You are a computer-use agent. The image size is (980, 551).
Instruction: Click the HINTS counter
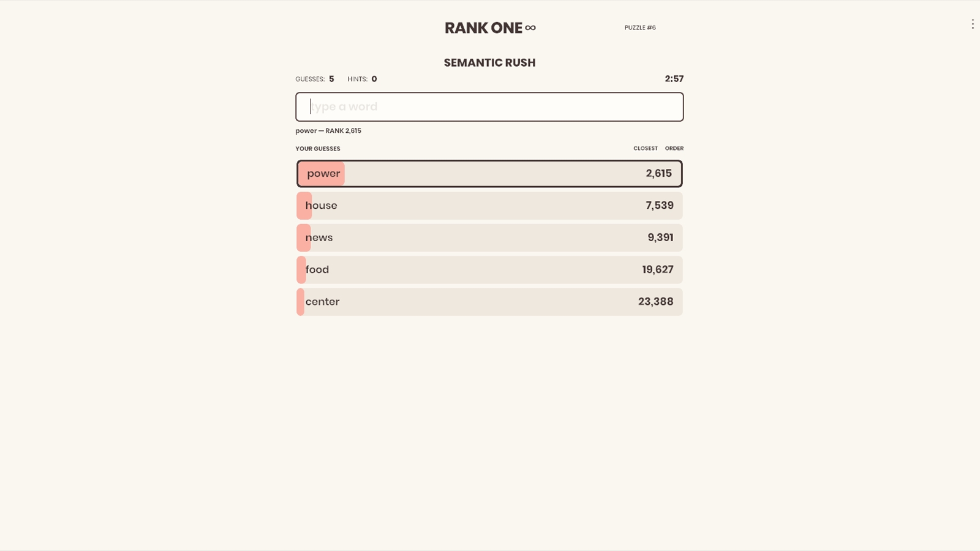(362, 79)
